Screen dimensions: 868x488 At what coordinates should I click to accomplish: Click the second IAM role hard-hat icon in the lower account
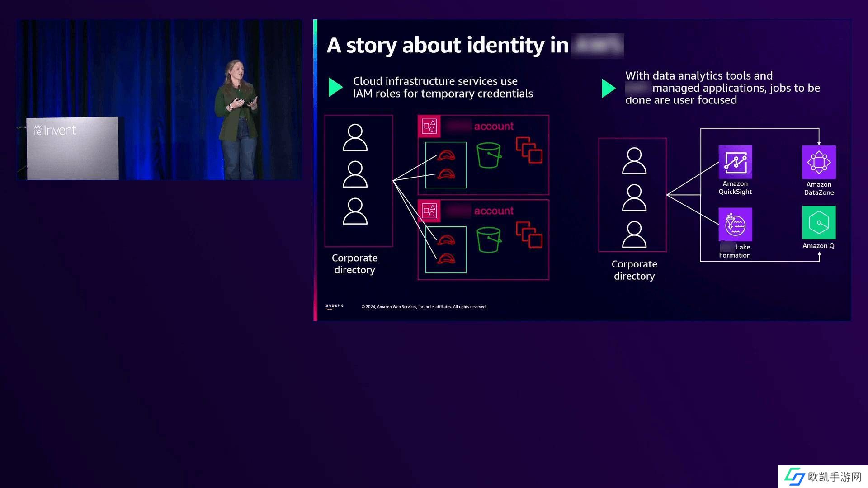(446, 258)
